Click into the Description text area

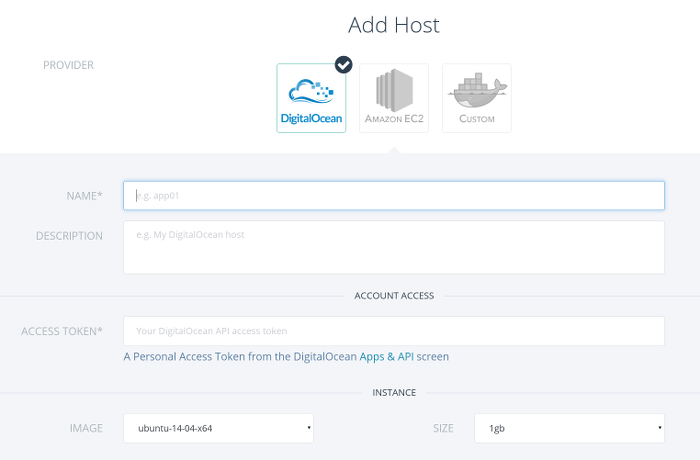pyautogui.click(x=394, y=247)
